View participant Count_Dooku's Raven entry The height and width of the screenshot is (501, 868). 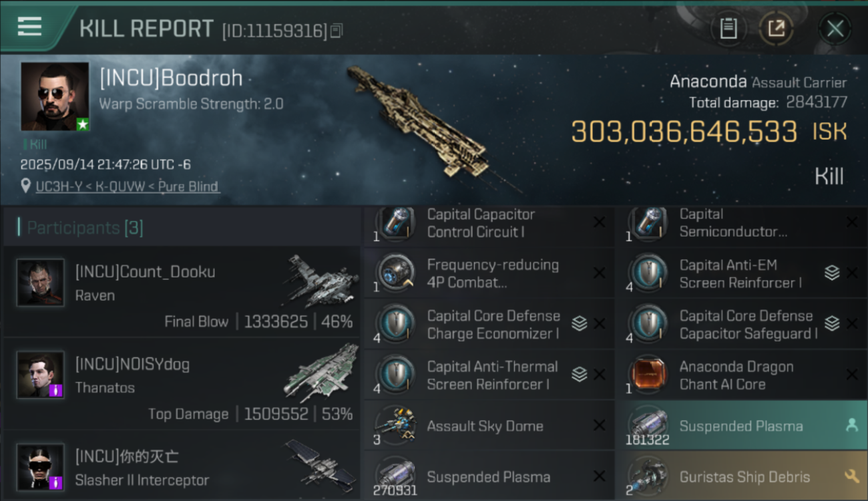[182, 291]
